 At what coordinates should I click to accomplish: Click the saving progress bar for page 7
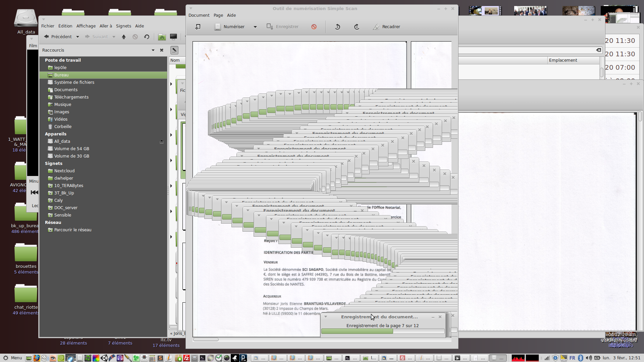pyautogui.click(x=382, y=331)
